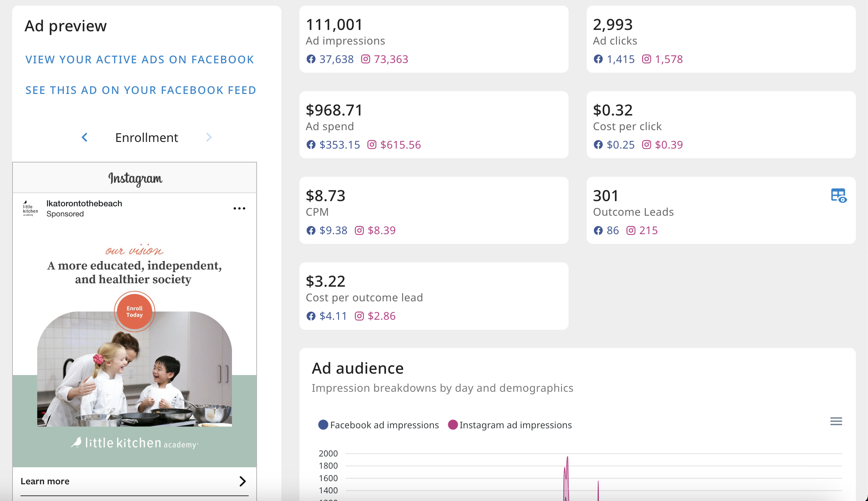Screen dimensions: 868x501
Task: Click Instagram icon under Ad impressions
Action: coord(365,59)
